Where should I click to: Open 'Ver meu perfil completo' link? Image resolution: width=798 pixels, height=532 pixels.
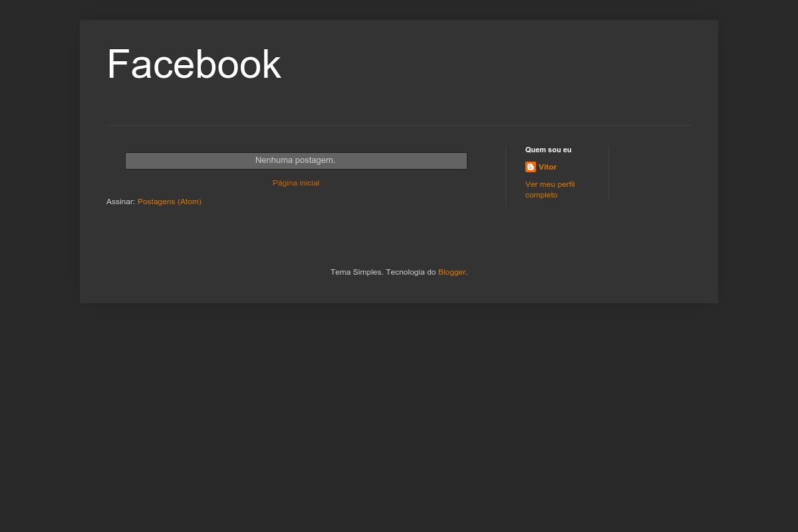(x=550, y=190)
